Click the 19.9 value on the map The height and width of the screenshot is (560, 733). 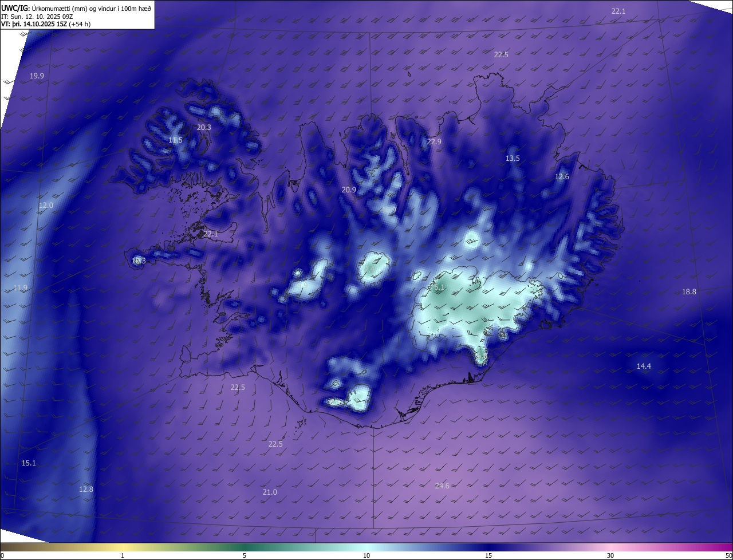[x=37, y=76]
